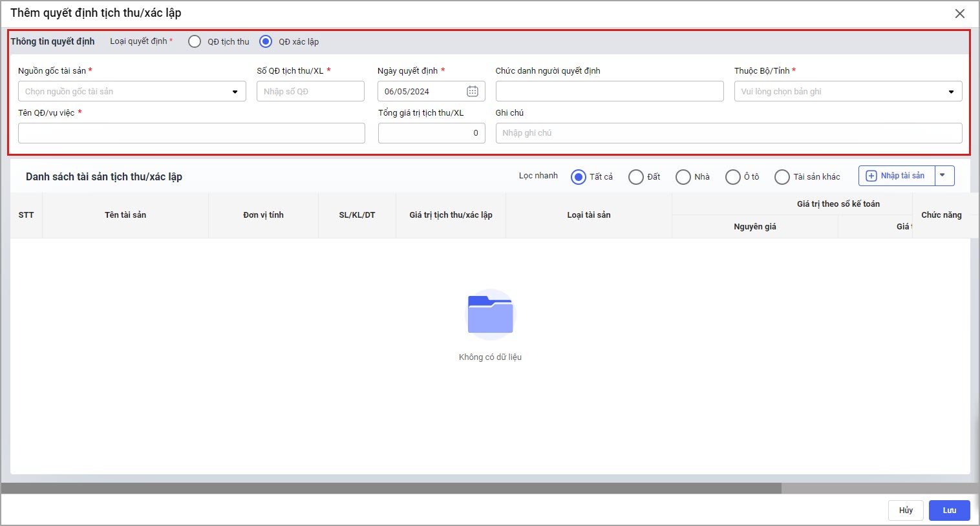Viewport: 980px width, 526px height.
Task: Filter list by Nhà
Action: [x=683, y=177]
